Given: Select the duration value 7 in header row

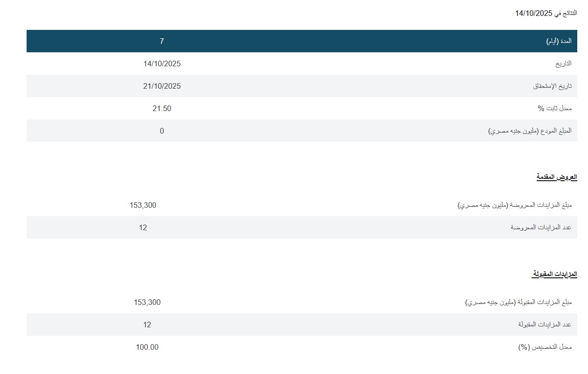Looking at the screenshot, I should pos(161,41).
